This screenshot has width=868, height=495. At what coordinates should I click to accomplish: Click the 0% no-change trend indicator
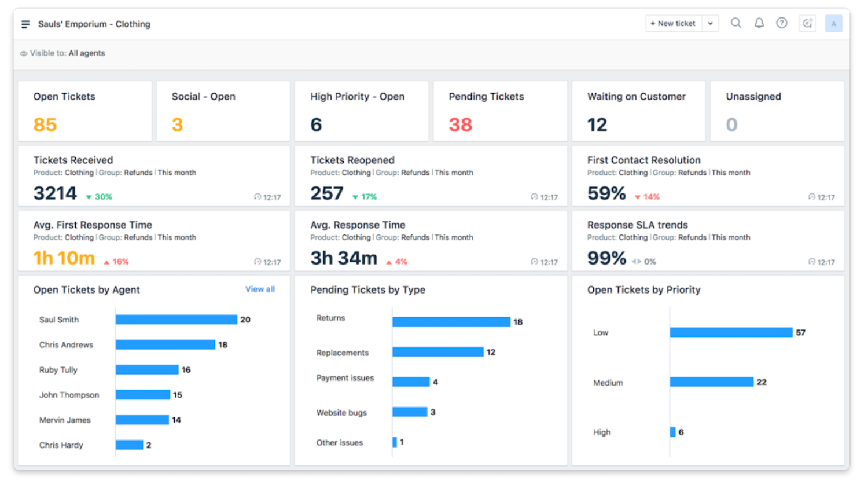click(x=644, y=262)
